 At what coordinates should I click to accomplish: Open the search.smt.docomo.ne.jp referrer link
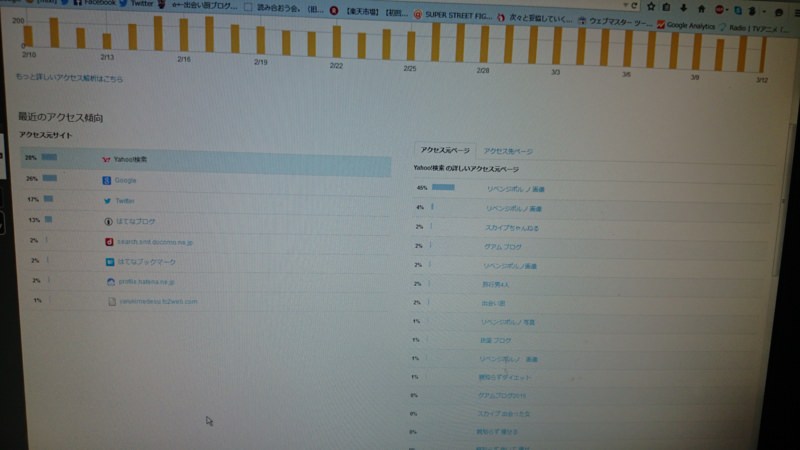point(155,242)
